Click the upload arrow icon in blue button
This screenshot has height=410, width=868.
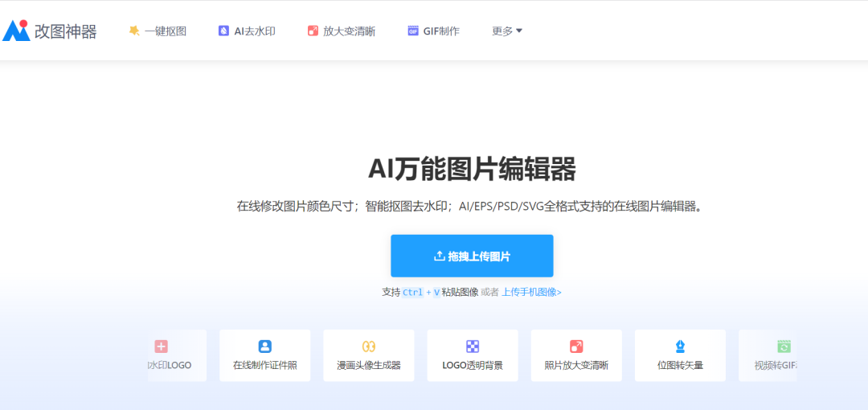[x=439, y=256]
